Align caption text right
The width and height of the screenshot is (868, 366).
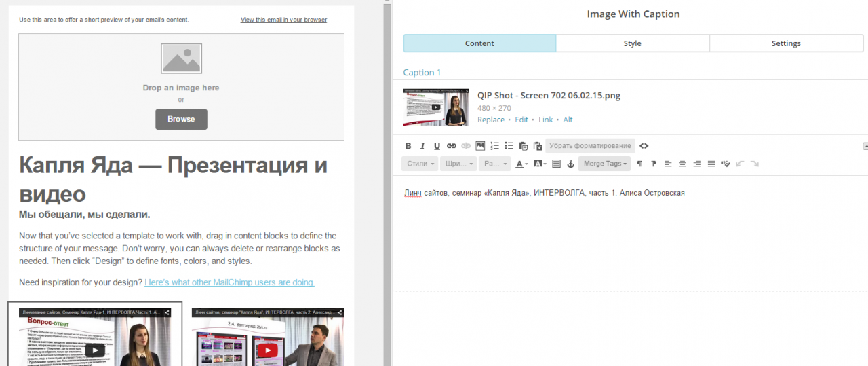697,164
